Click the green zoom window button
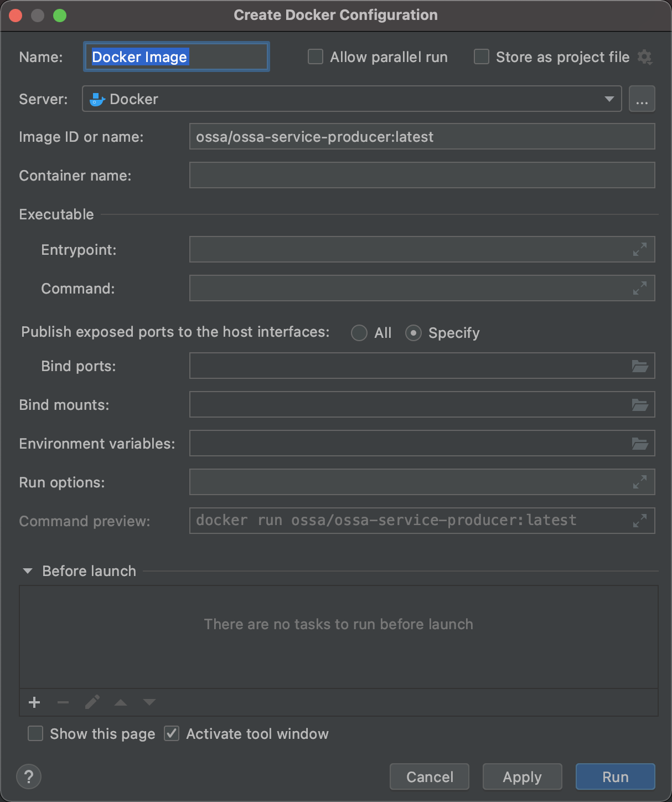 coord(60,16)
